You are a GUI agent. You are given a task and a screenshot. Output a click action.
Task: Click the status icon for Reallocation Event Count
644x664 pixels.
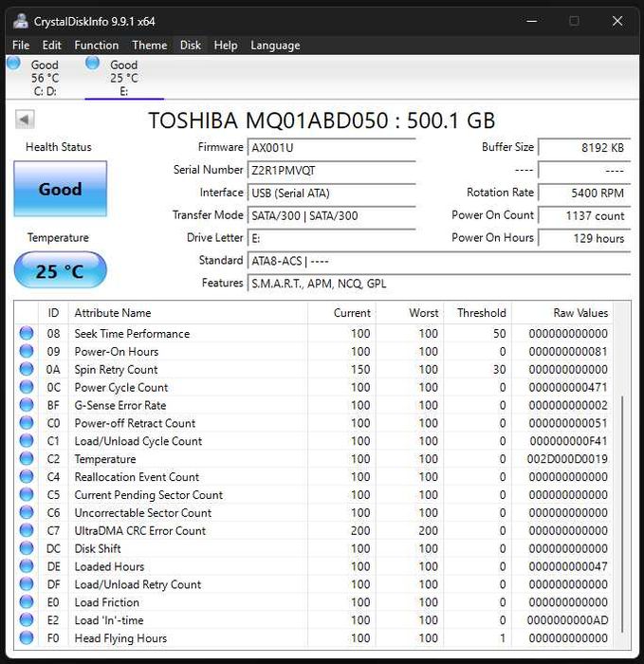pos(27,476)
